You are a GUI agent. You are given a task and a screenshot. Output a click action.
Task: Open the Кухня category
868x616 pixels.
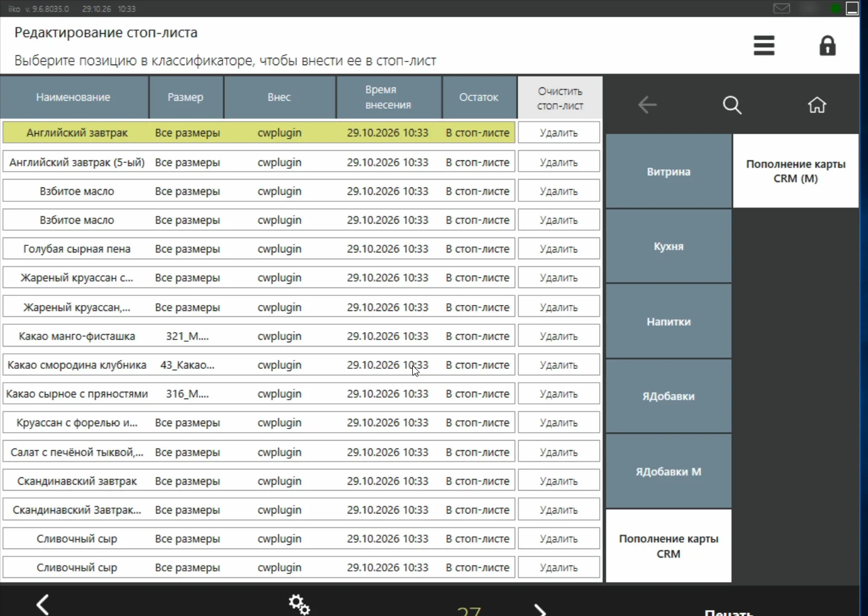click(668, 246)
